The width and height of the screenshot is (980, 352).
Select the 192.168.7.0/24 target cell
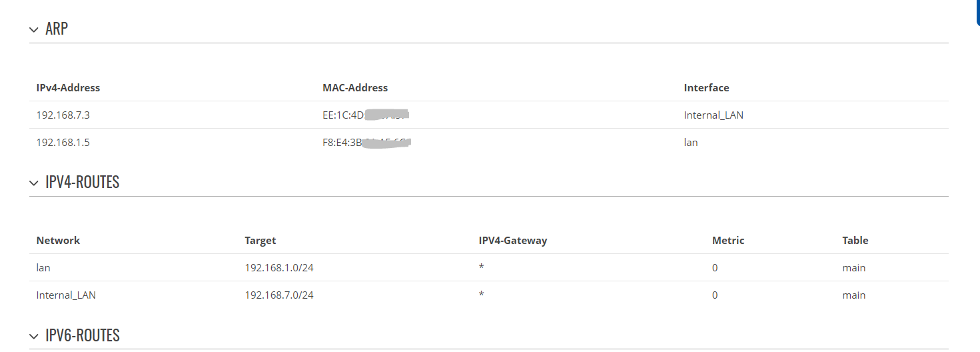(x=278, y=295)
